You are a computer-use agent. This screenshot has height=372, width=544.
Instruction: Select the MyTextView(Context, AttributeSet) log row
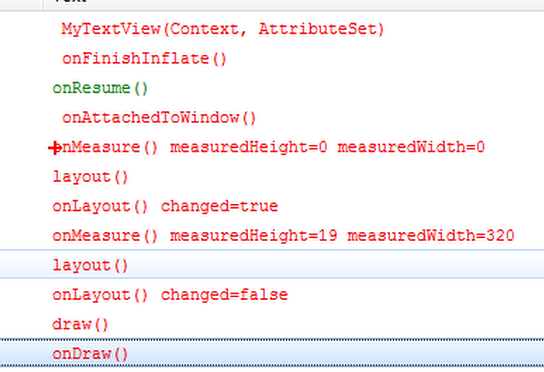[272, 29]
